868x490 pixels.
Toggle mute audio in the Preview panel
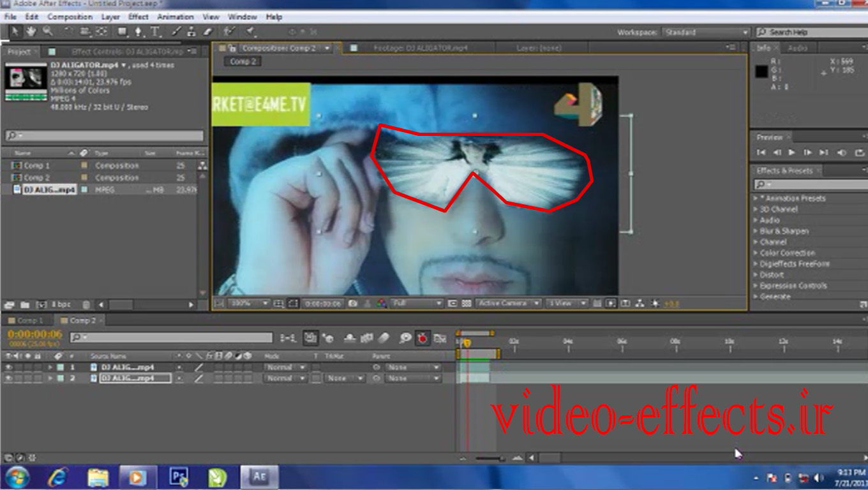pyautogui.click(x=842, y=152)
